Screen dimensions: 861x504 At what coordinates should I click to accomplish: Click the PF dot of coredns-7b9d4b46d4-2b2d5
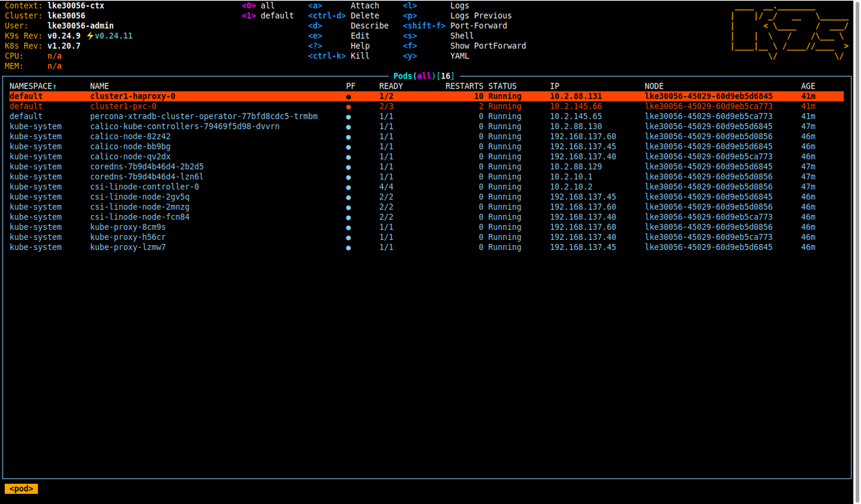click(348, 167)
